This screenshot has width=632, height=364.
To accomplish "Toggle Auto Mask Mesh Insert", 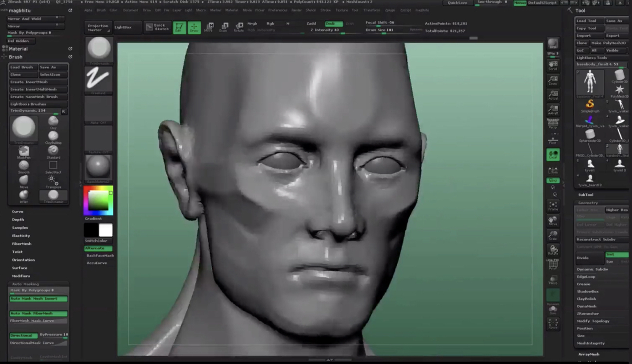I will click(38, 299).
